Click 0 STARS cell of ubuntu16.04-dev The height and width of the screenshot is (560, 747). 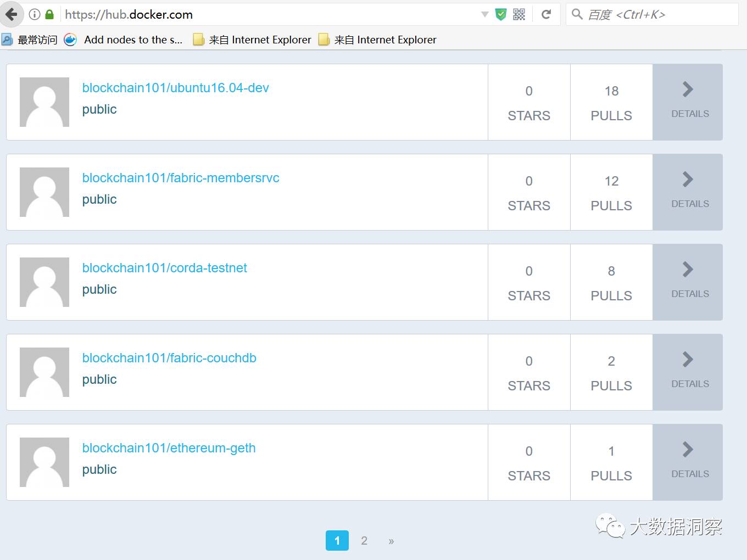pyautogui.click(x=529, y=102)
